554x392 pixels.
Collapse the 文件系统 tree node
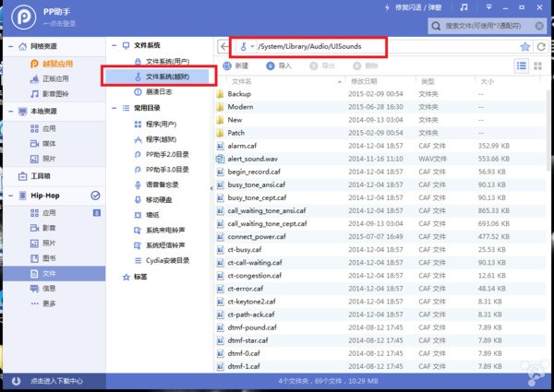[x=114, y=45]
